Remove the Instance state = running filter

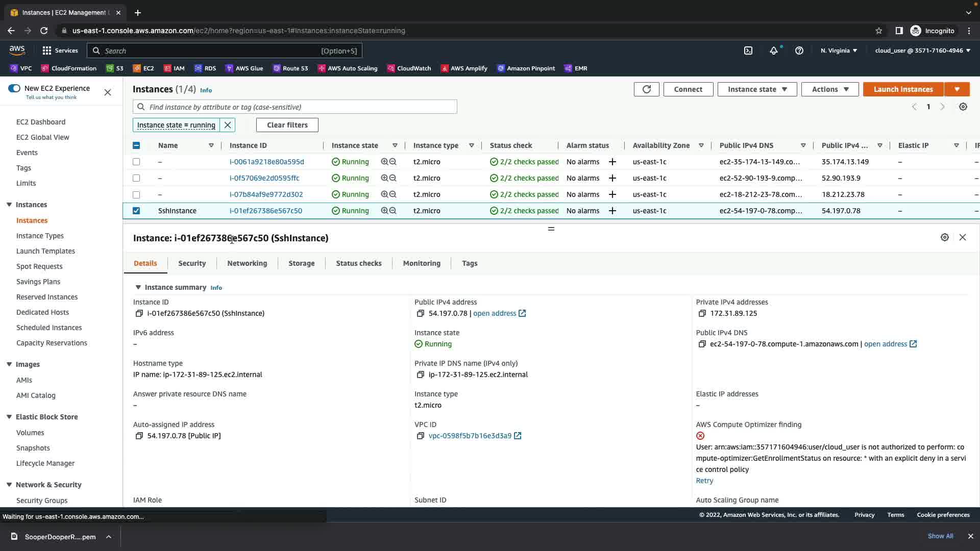point(228,125)
